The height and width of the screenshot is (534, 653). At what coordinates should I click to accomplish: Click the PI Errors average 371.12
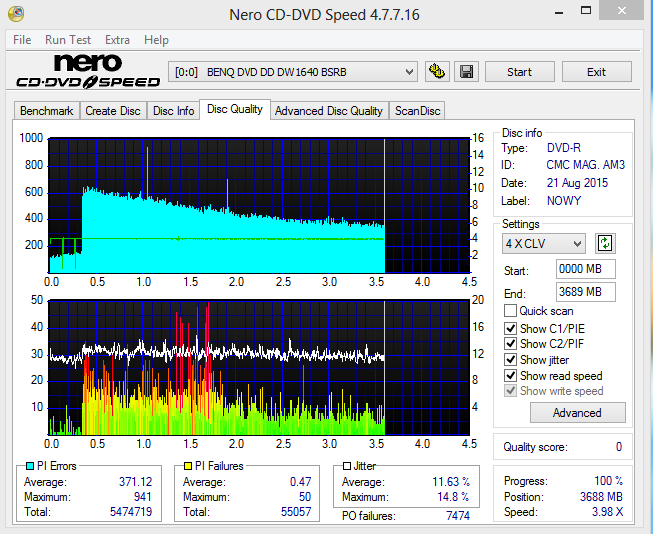135,482
